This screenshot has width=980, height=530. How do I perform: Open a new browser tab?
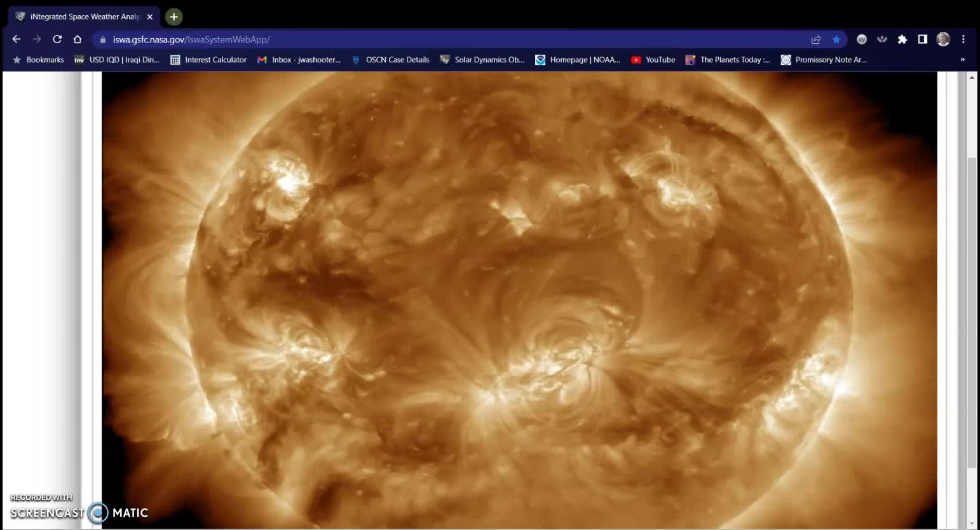click(x=174, y=17)
